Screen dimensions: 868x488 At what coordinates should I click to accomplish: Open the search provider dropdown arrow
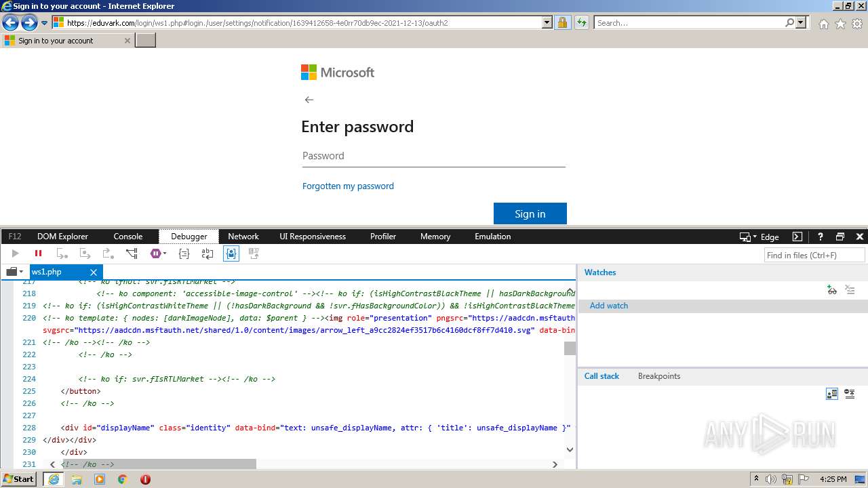tap(801, 22)
